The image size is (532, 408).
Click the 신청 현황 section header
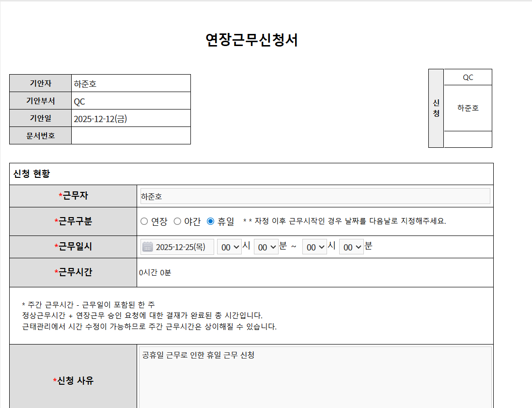click(x=31, y=174)
